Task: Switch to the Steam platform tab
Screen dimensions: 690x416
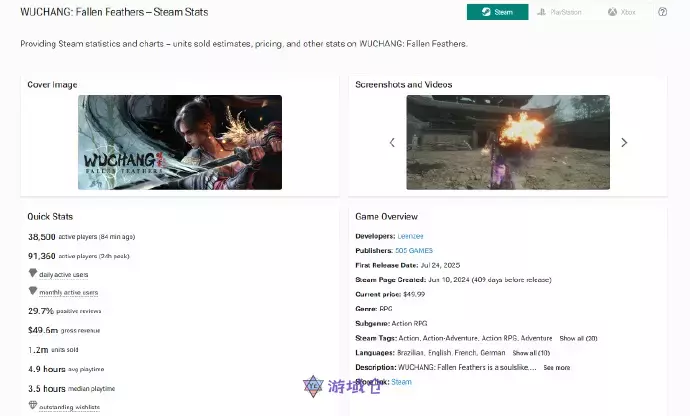Action: [497, 12]
